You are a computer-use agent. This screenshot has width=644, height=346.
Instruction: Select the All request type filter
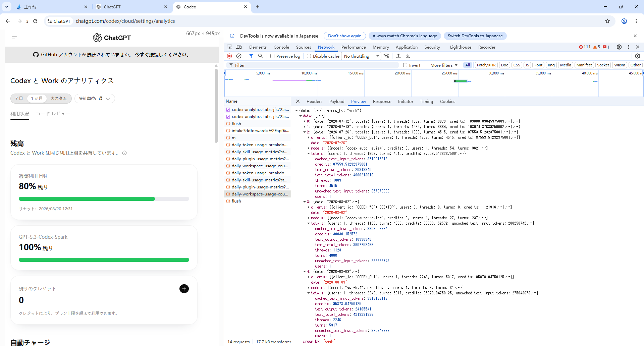[468, 65]
